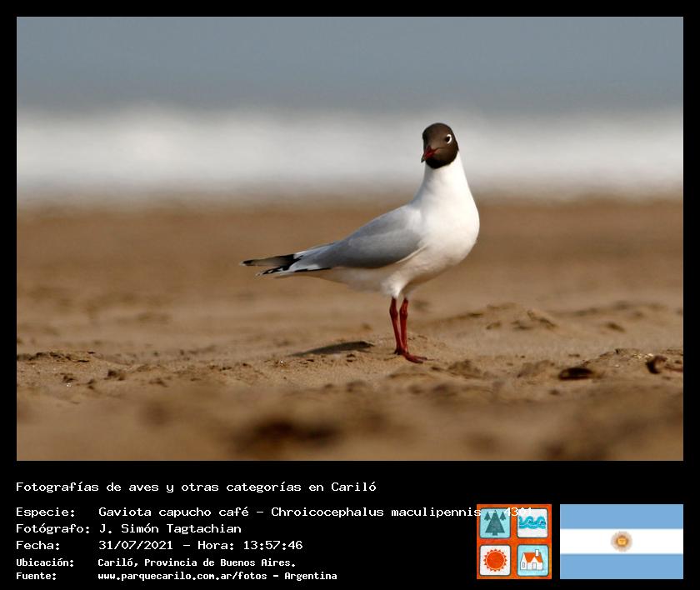This screenshot has height=590, width=700.
Task: Click the photographer name J. Simón Tagtachian
Action: [x=170, y=528]
